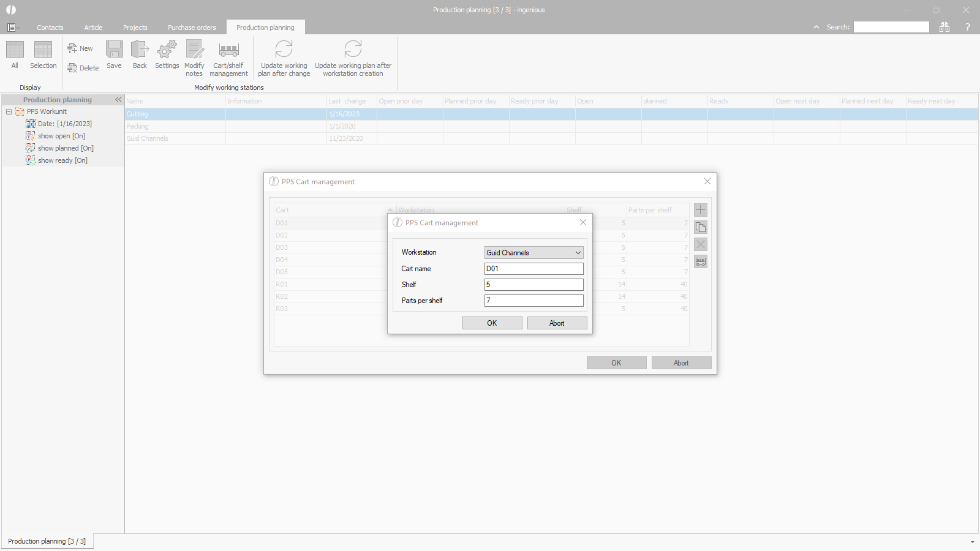The width and height of the screenshot is (980, 551).
Task: Click the Back icon in the ribbon
Action: (x=140, y=50)
